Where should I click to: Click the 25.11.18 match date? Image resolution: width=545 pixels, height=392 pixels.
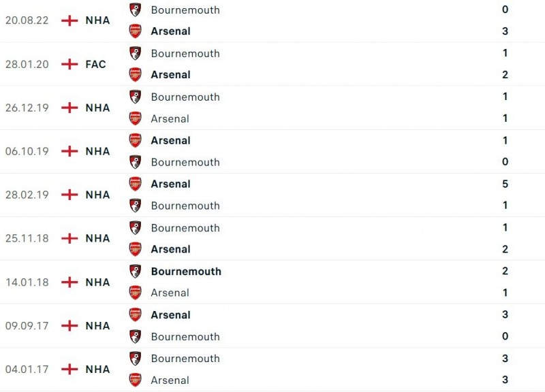pos(27,238)
